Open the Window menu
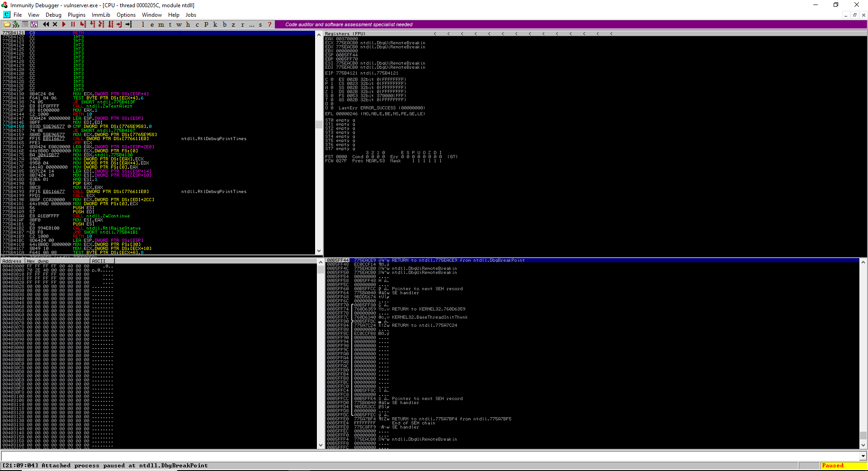Viewport: 868px width, 471px height. click(152, 15)
